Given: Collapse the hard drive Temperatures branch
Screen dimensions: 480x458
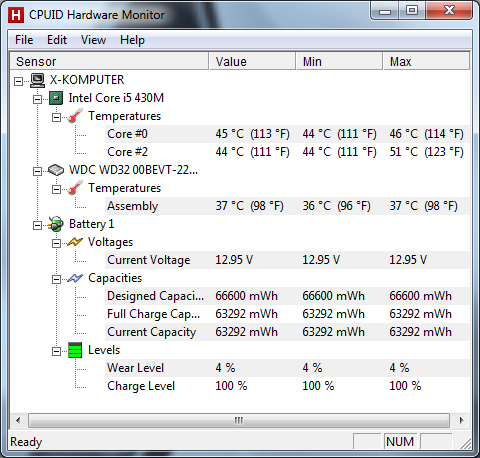Looking at the screenshot, I should (x=56, y=189).
